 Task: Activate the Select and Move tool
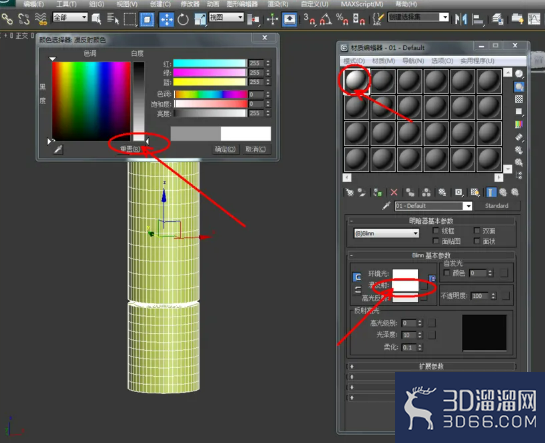(x=166, y=19)
